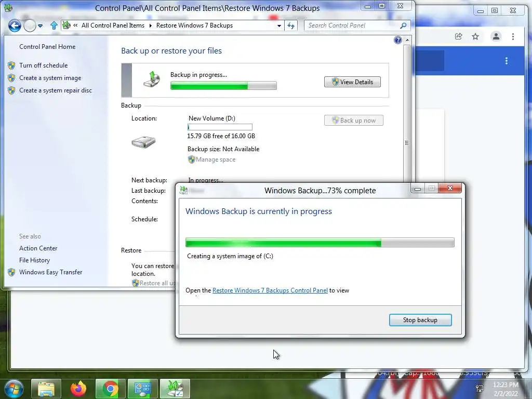Click Restore all users' files link
Screen dimensions: 532x399
pos(158,283)
